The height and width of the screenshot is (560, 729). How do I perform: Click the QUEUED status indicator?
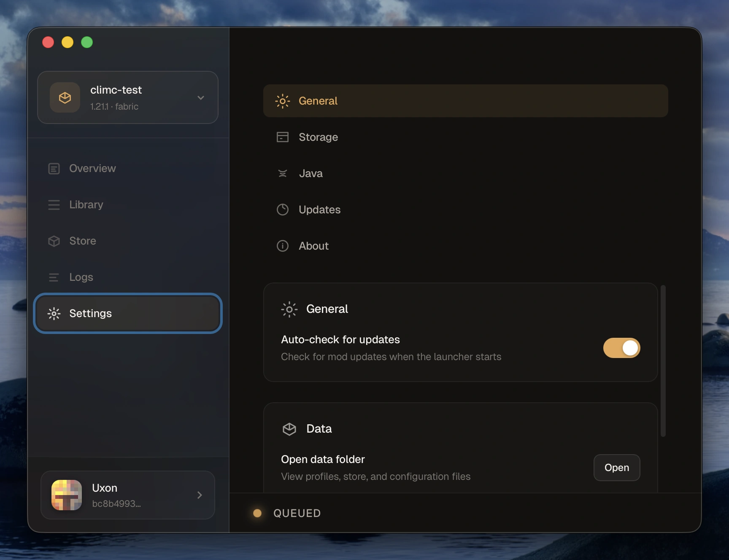pyautogui.click(x=258, y=513)
